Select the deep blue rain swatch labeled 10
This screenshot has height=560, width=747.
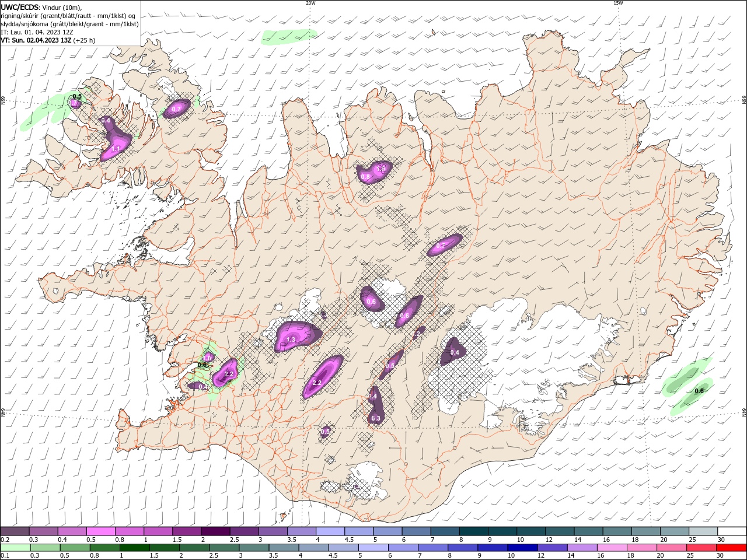(x=522, y=548)
